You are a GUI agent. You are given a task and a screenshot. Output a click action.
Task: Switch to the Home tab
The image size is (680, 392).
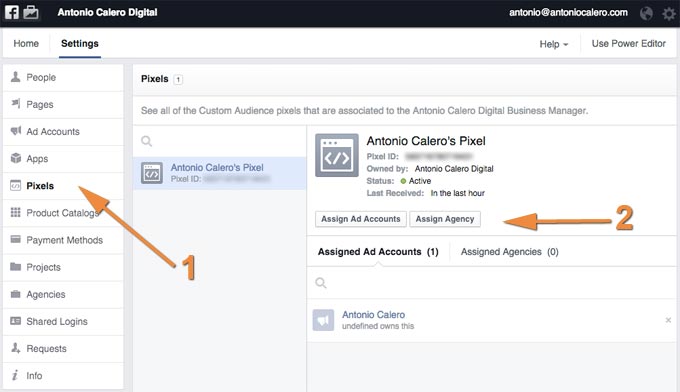click(x=26, y=43)
